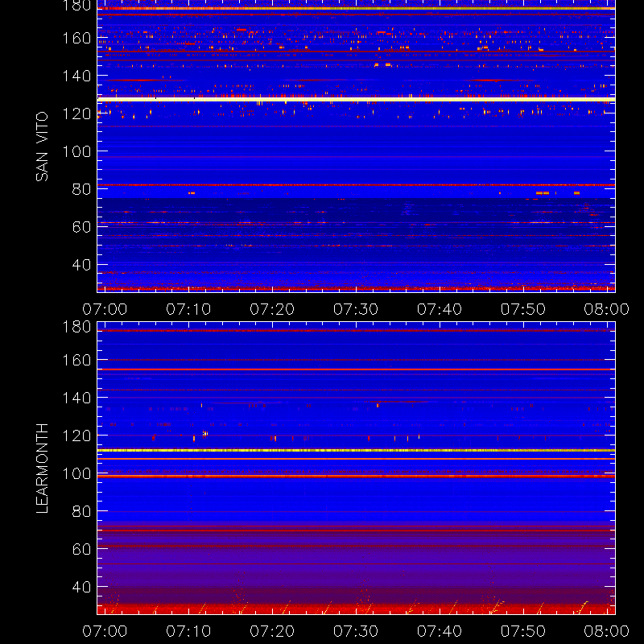Choose the 60 frequency label on Learmonth axis
Screen dimensions: 644x644
pos(81,549)
